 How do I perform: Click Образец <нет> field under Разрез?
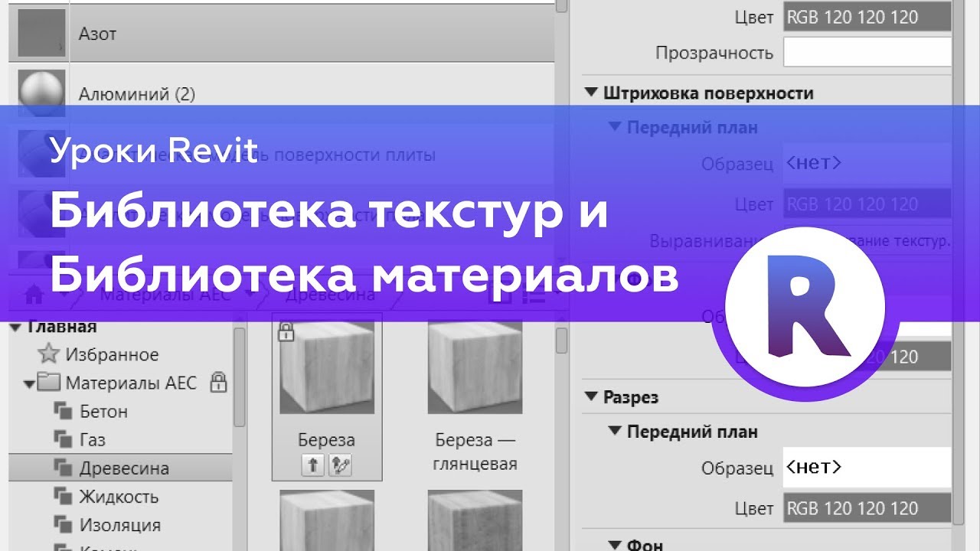(867, 467)
